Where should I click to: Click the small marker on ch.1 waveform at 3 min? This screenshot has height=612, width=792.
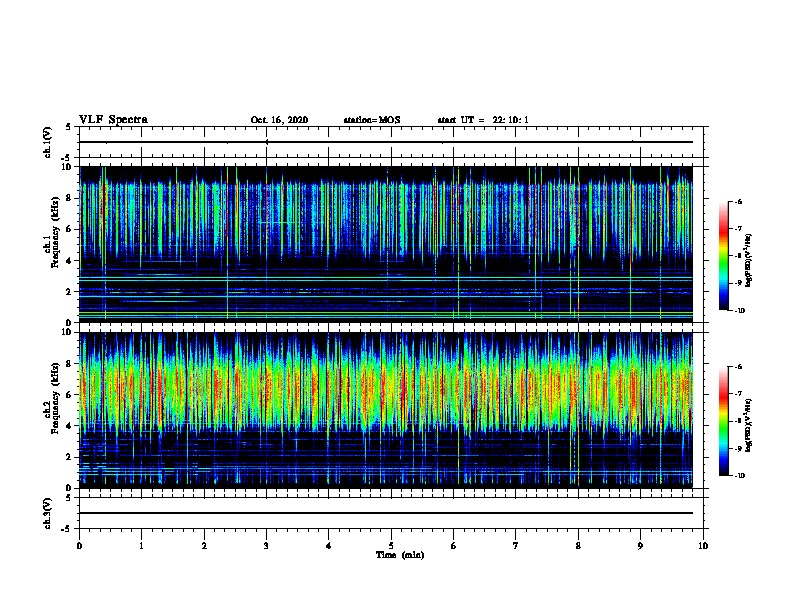tap(266, 142)
